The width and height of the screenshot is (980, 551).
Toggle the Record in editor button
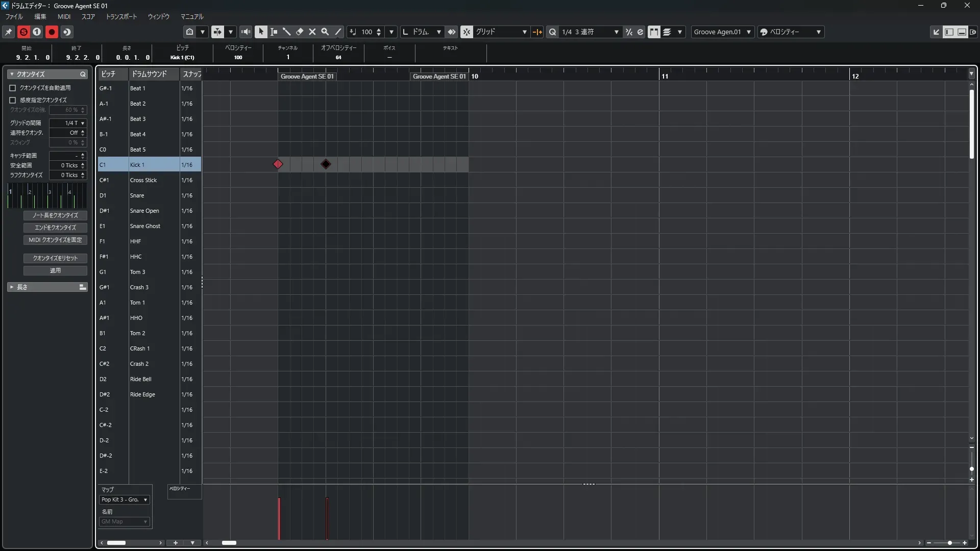point(52,32)
